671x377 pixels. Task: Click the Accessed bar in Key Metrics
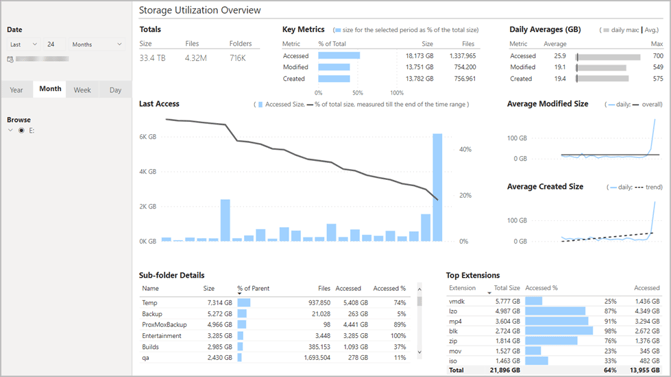pos(339,56)
